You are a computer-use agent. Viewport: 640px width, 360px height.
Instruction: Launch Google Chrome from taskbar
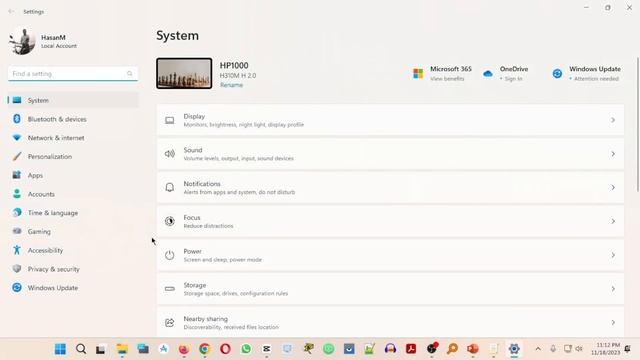(x=204, y=349)
